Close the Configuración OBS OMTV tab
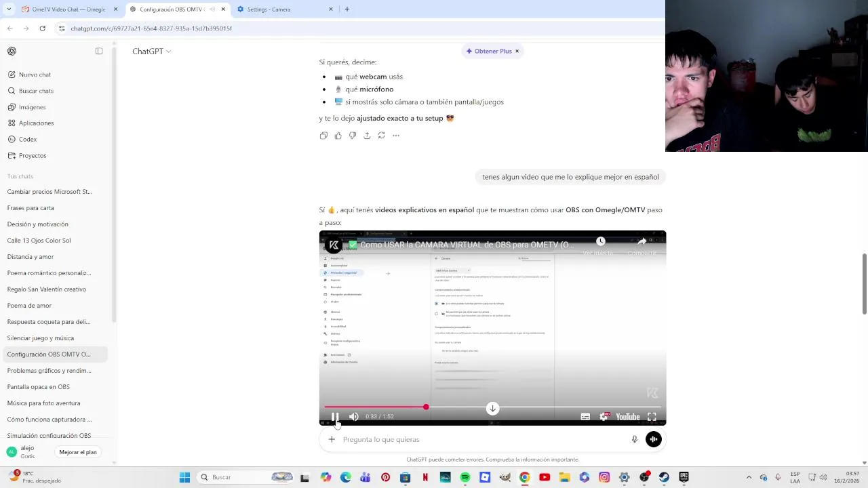The image size is (868, 488). coord(223,9)
